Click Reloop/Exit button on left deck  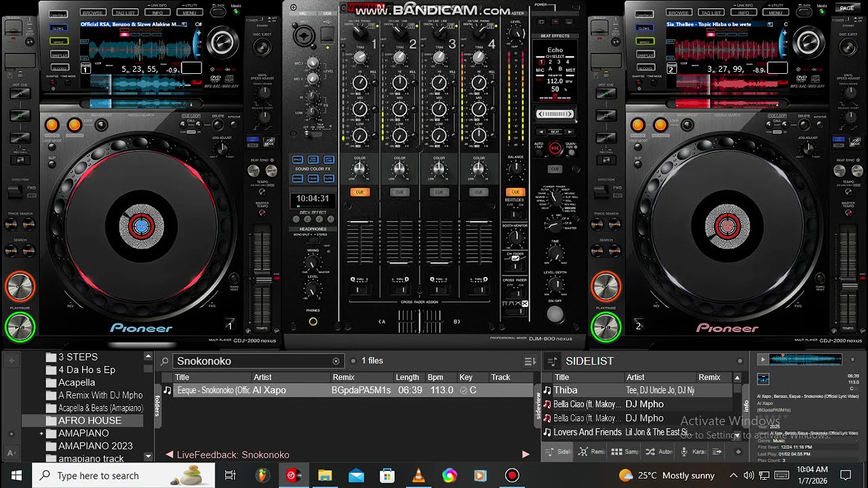(x=100, y=125)
